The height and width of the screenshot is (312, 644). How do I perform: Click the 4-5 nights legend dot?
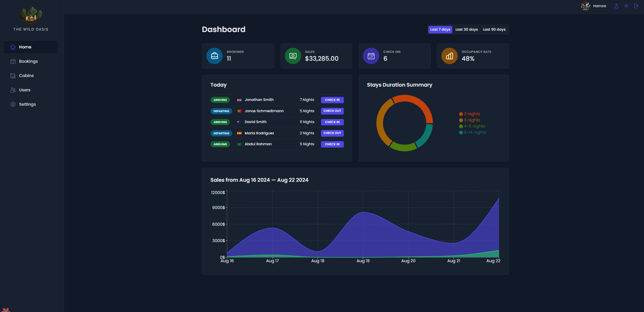click(461, 127)
